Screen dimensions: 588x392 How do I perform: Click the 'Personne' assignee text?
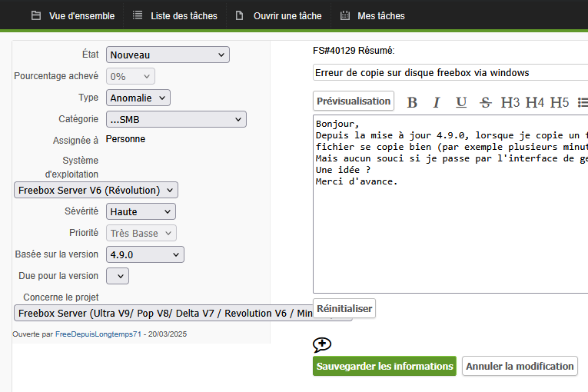click(x=125, y=139)
